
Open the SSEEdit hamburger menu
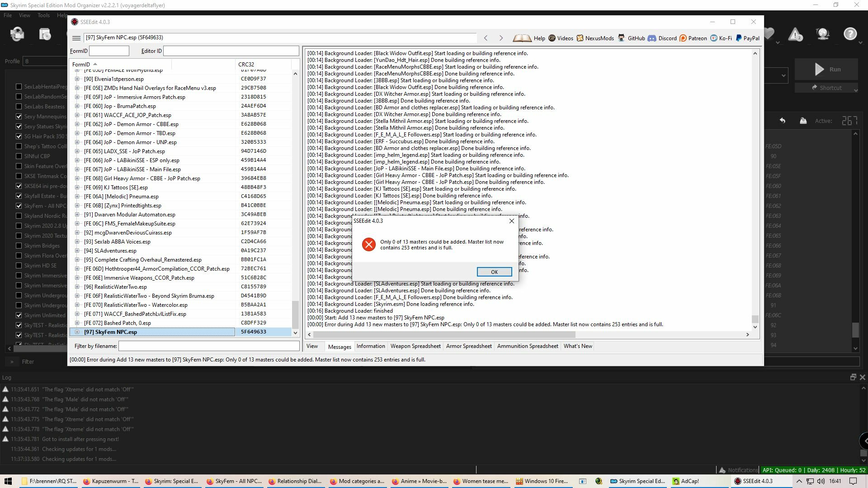tap(76, 38)
